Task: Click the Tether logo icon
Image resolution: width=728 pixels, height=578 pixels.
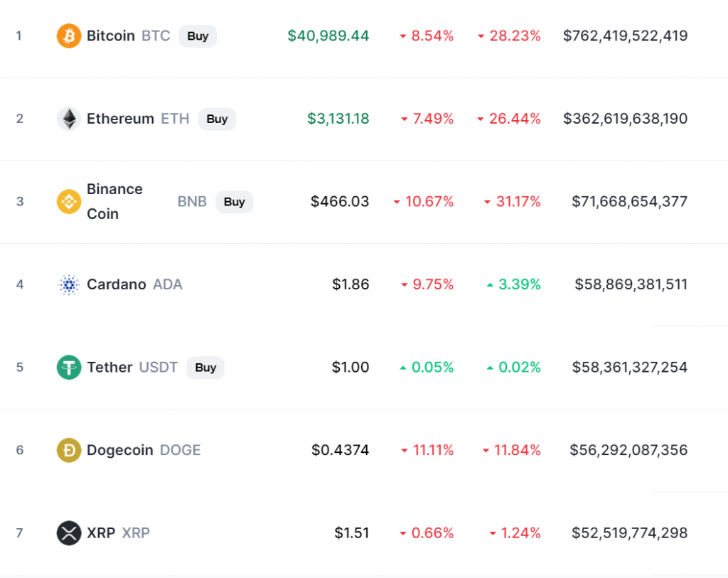Action: tap(69, 367)
